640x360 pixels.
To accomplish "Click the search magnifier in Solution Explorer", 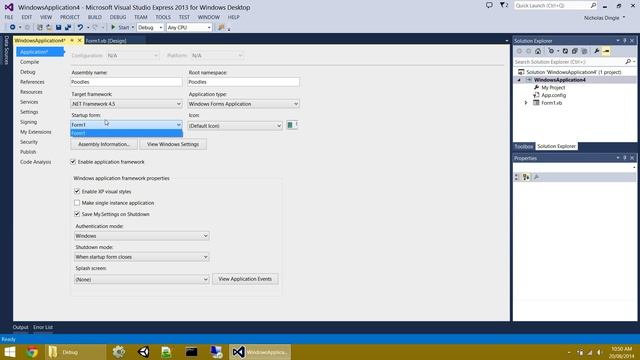I will coord(628,62).
